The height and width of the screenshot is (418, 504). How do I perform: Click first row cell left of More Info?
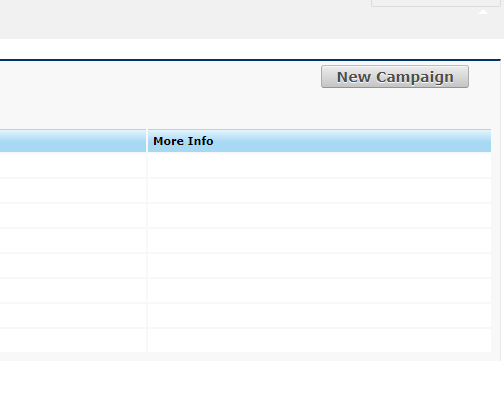[x=73, y=165]
